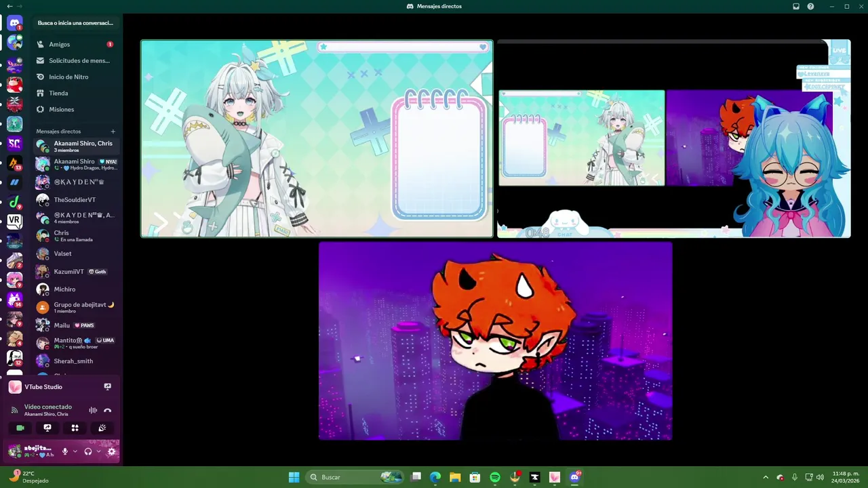Open Akanami Shiro, Chris group chat
Viewport: 868px width, 488px height.
pyautogui.click(x=76, y=146)
